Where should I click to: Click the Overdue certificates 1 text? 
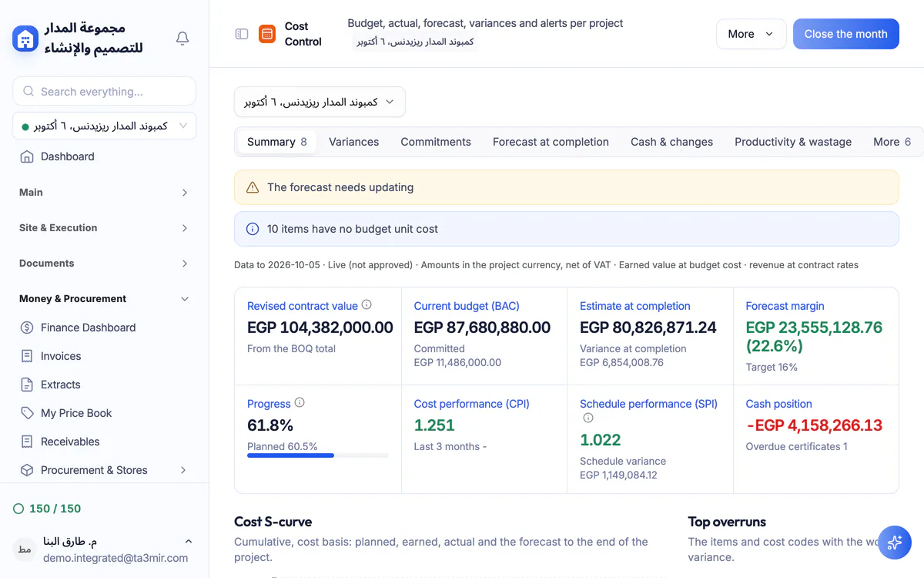coord(796,446)
